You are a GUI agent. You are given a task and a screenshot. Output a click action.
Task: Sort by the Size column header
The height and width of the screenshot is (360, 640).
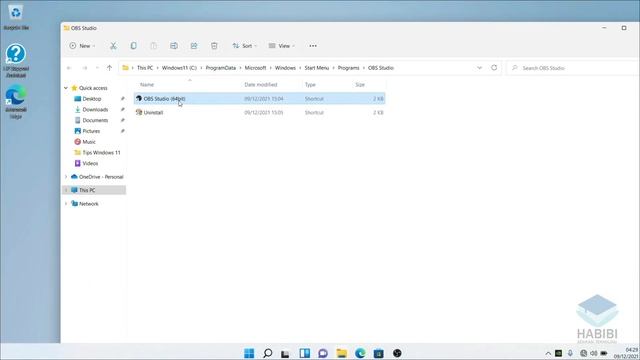pyautogui.click(x=360, y=84)
